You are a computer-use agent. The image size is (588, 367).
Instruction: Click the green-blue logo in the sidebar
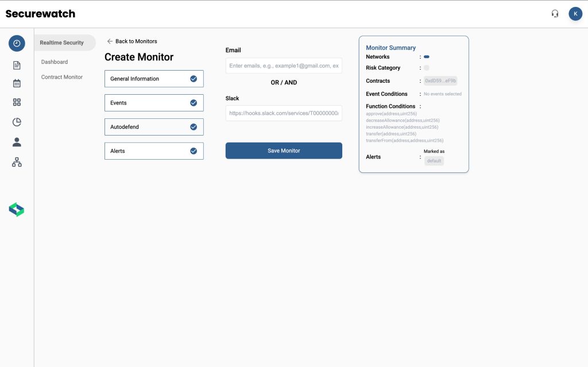point(17,210)
